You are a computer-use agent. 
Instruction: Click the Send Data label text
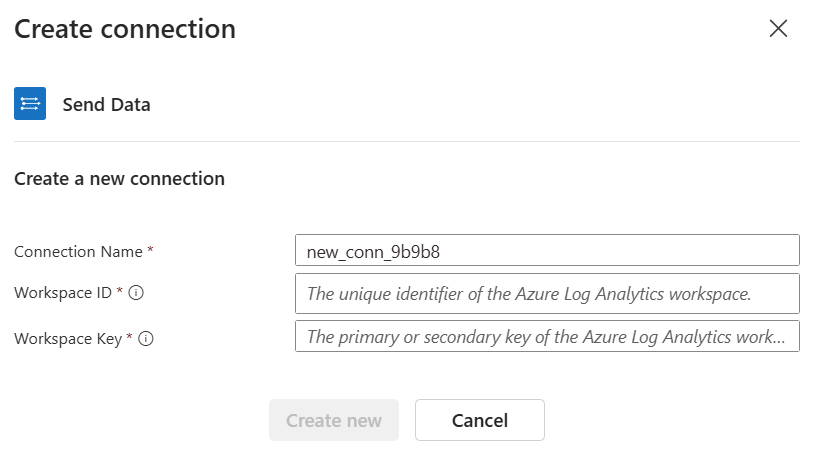pos(106,105)
